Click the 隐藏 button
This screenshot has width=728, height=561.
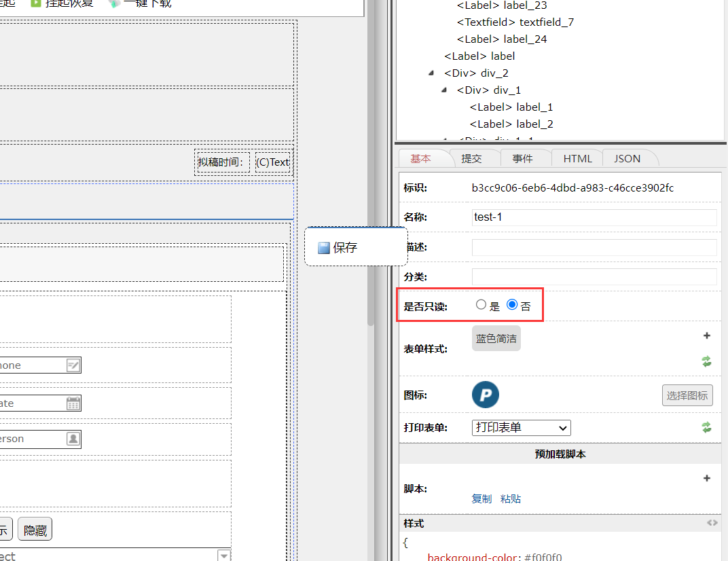click(x=35, y=530)
